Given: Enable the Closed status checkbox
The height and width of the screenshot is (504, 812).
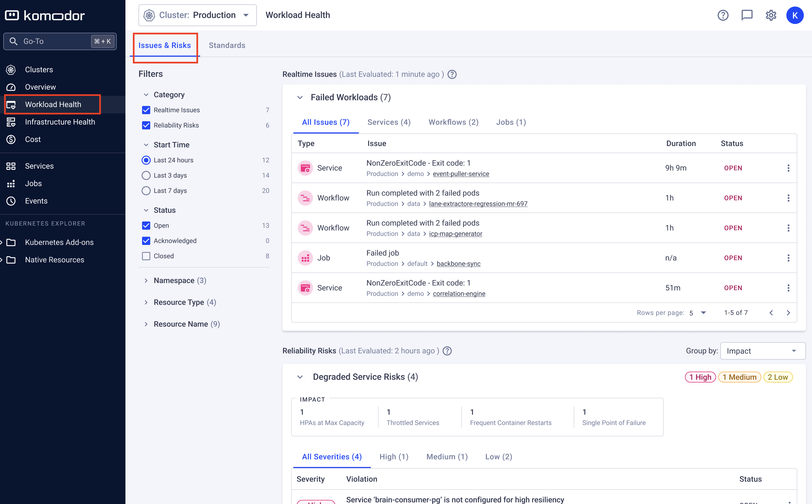Looking at the screenshot, I should coord(146,256).
